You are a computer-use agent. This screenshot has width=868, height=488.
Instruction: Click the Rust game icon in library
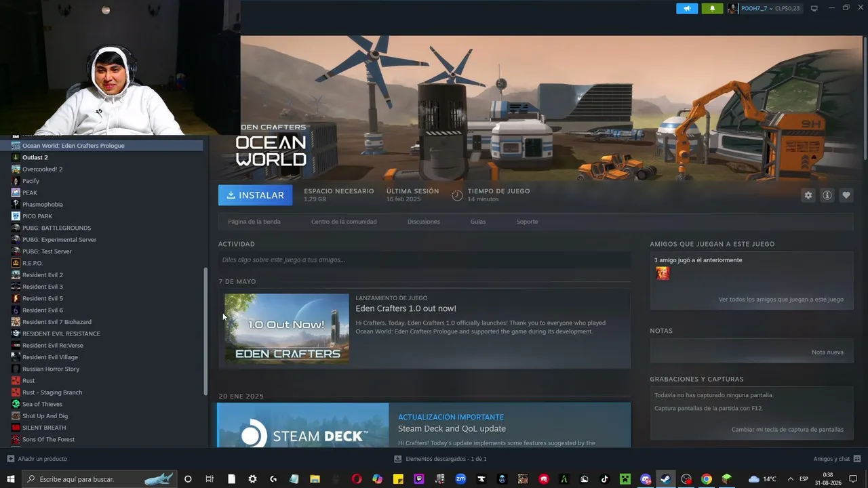16,380
